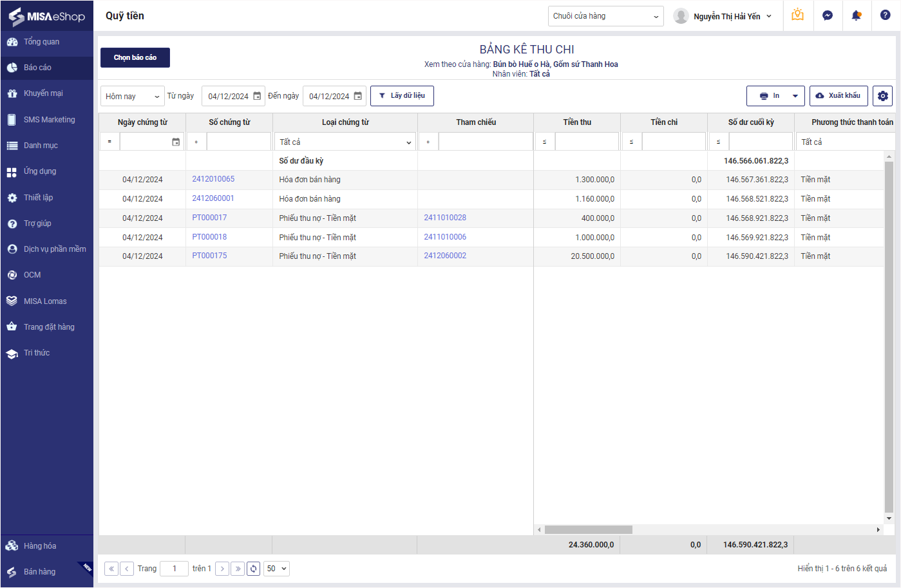Open the messenger chat icon
Viewport: 901px width, 588px height.
pyautogui.click(x=828, y=15)
